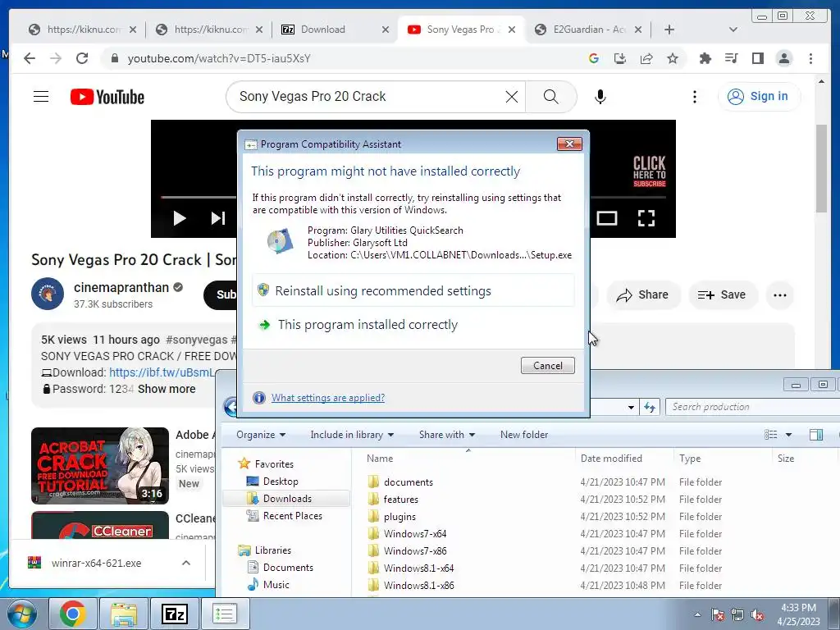Toggle Chrome side panel icon
This screenshot has width=840, height=630.
[x=757, y=58]
